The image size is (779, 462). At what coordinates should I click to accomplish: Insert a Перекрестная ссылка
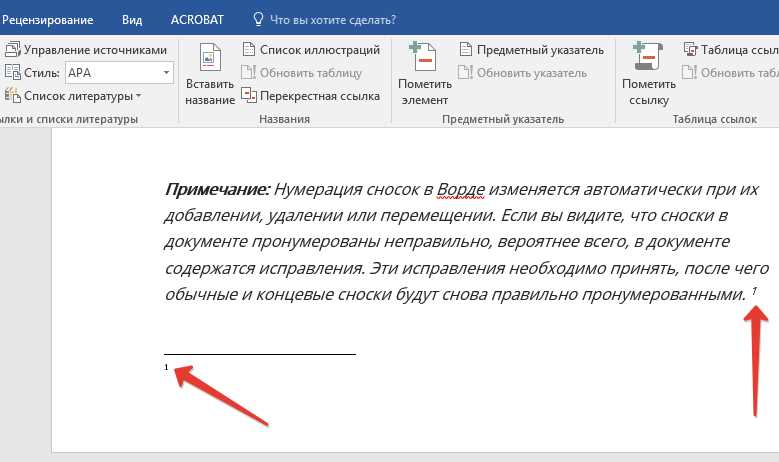click(x=319, y=96)
